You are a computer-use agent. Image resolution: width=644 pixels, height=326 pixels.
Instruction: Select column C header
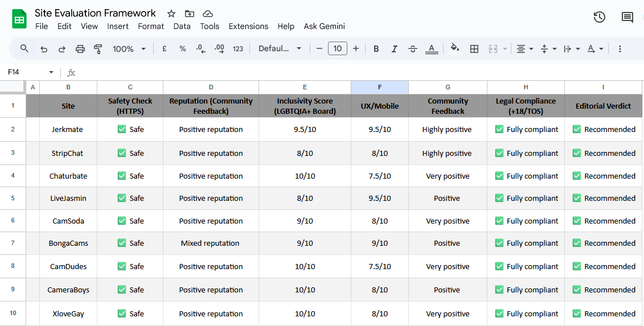(x=130, y=87)
